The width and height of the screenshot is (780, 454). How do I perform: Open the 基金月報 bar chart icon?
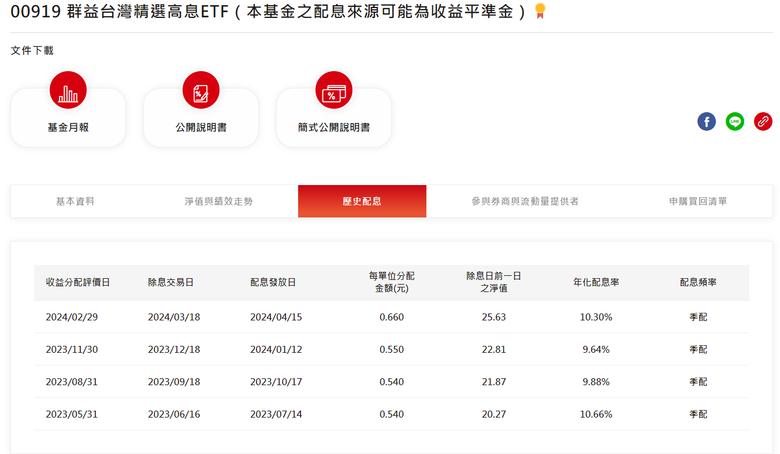68,90
